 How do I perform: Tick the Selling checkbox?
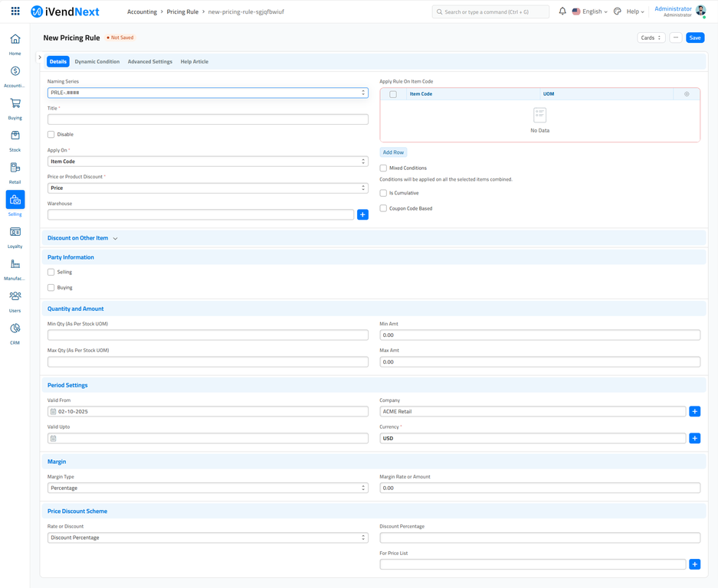(51, 272)
